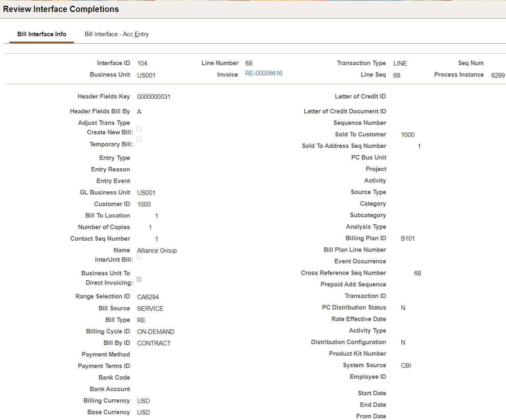Click the Customer ID value 1000

tap(144, 204)
